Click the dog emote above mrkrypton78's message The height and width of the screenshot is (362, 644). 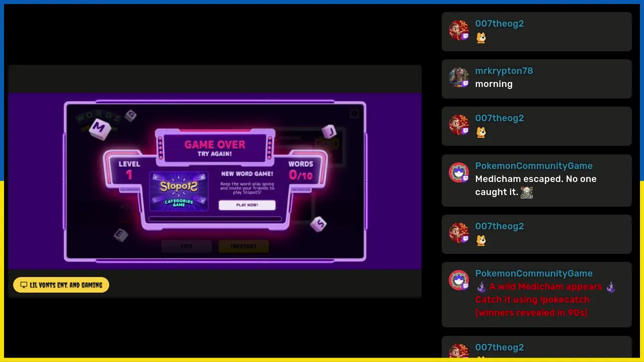pos(481,38)
